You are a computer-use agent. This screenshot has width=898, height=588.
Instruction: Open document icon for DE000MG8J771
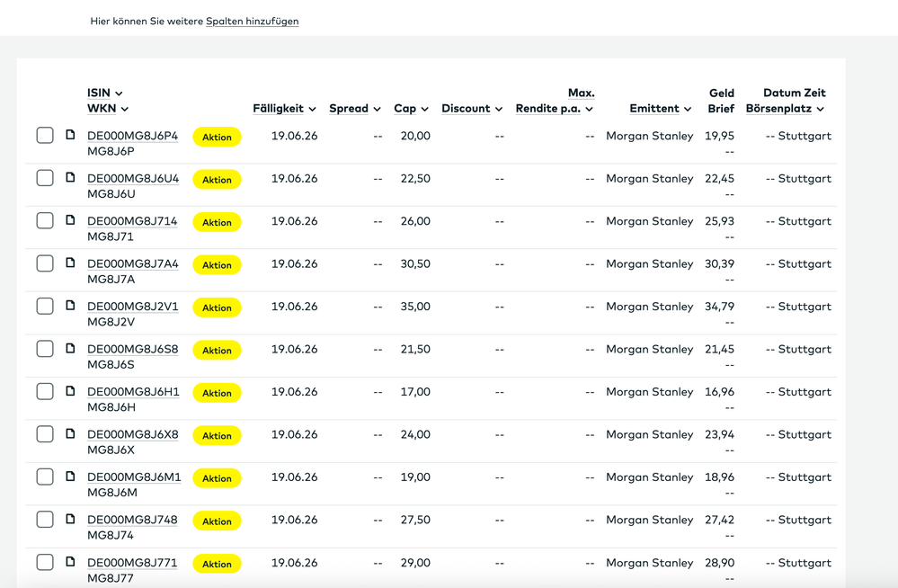(70, 562)
